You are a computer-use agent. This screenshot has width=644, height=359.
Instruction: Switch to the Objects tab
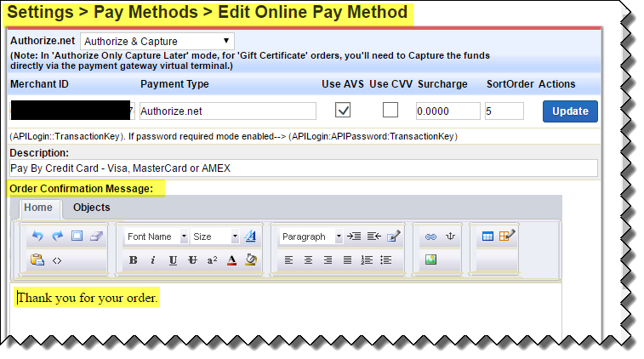91,208
